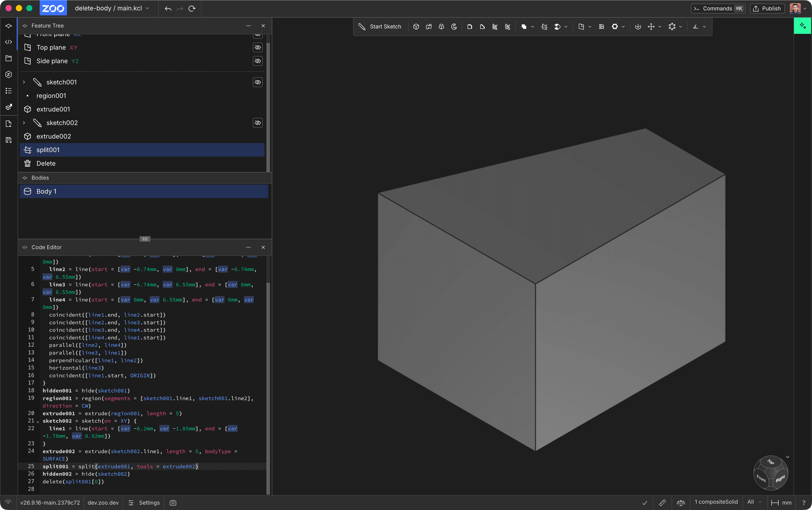Click the version v26.9.16-main label
The height and width of the screenshot is (510, 812).
click(x=50, y=503)
